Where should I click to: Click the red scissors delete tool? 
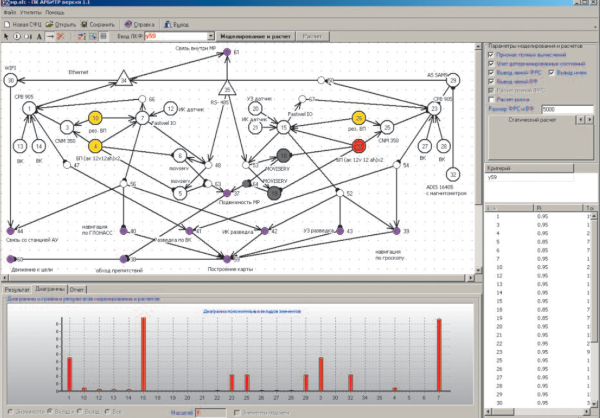[x=60, y=36]
